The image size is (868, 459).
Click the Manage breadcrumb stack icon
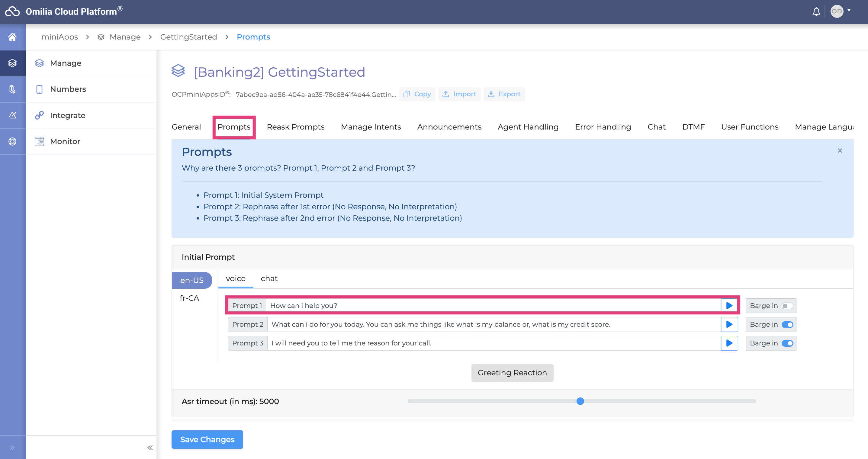(x=101, y=37)
